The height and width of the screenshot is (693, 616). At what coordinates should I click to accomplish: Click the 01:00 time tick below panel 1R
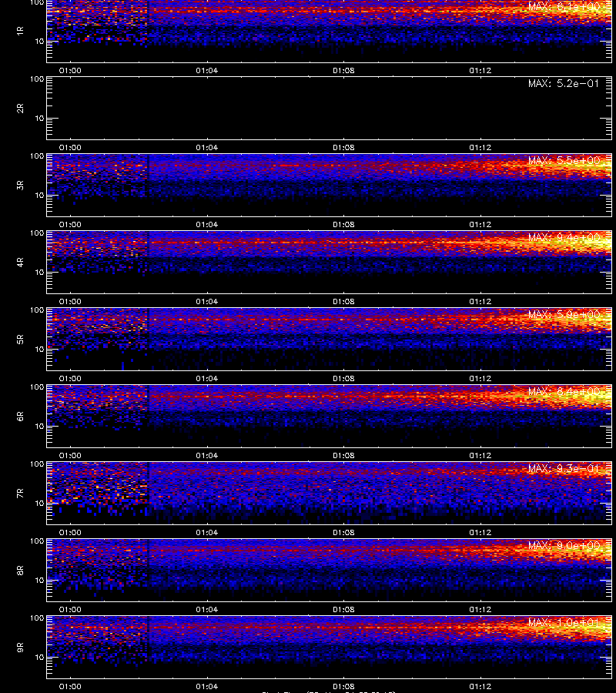70,71
